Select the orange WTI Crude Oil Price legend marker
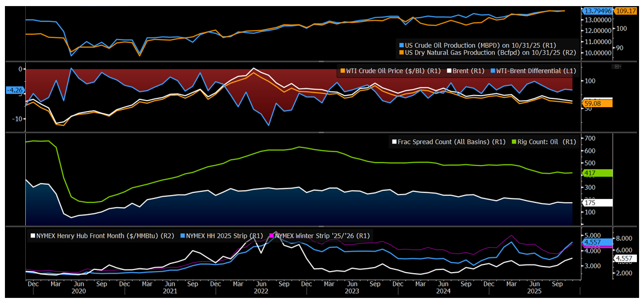The image size is (644, 304). pyautogui.click(x=343, y=71)
